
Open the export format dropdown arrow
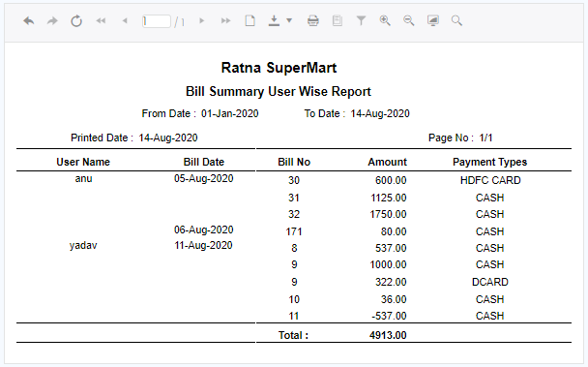[x=289, y=20]
